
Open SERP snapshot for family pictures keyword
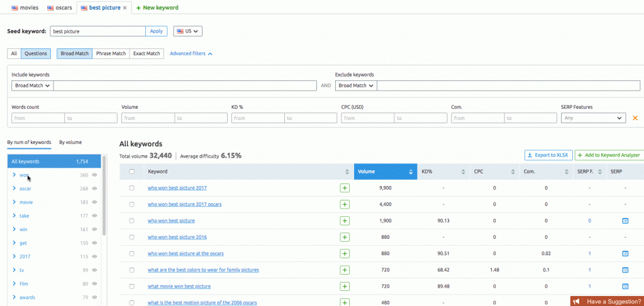pyautogui.click(x=625, y=270)
